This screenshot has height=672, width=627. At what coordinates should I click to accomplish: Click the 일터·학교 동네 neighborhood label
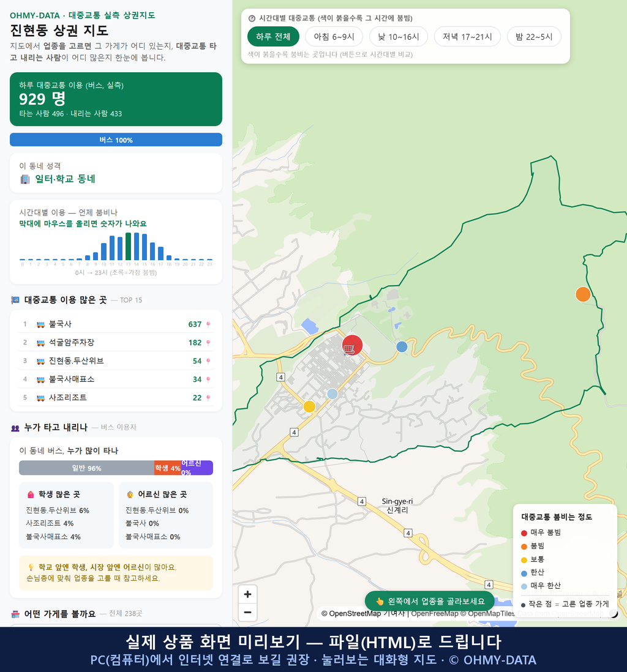(x=65, y=179)
